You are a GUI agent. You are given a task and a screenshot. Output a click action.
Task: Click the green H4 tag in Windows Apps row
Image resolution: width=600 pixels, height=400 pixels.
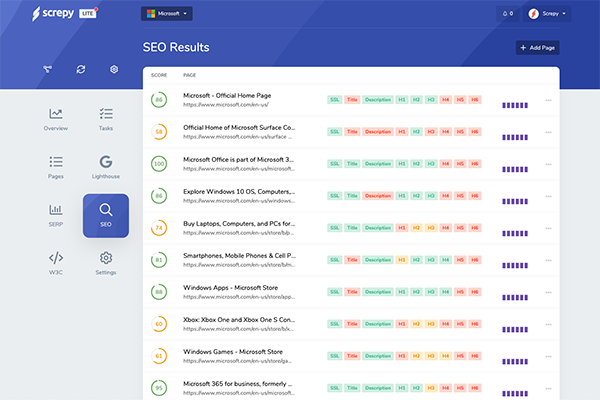coord(445,292)
